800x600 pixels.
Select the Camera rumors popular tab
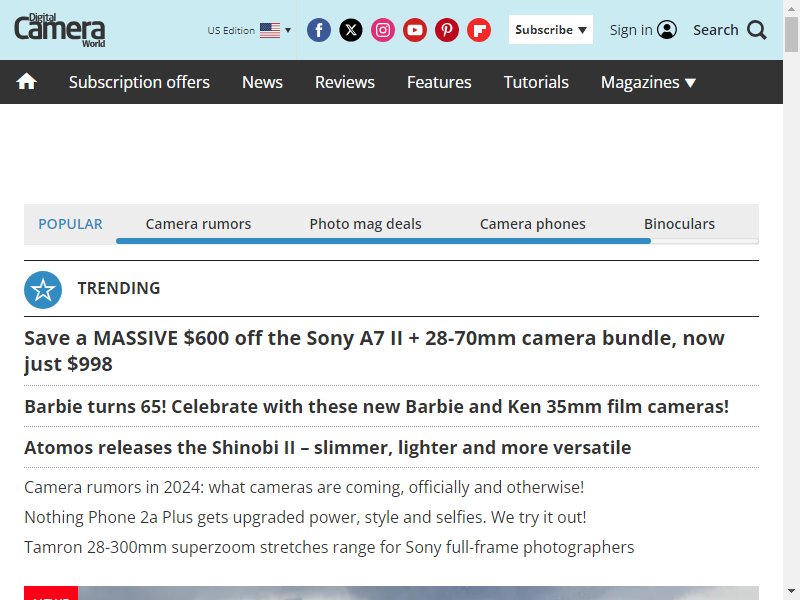(198, 224)
